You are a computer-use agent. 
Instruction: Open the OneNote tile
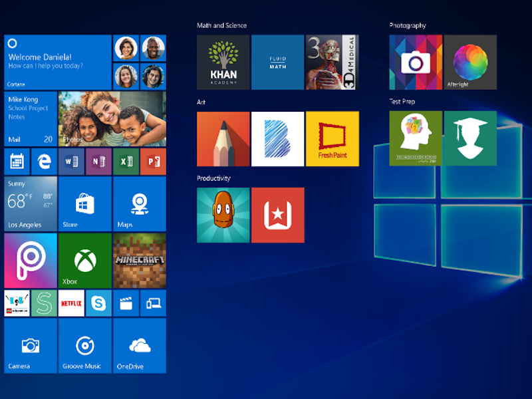pos(98,162)
